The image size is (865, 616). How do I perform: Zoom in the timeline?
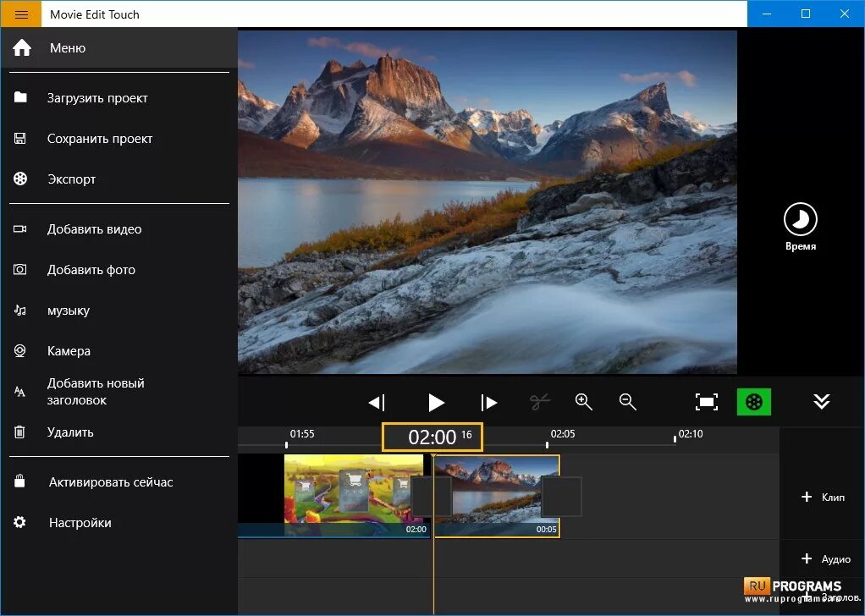(584, 402)
